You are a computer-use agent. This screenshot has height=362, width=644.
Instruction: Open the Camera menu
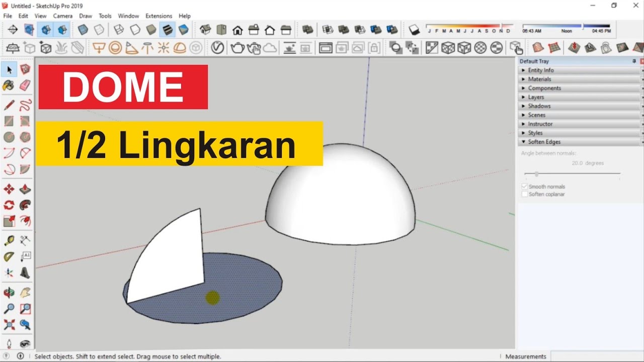pos(63,16)
